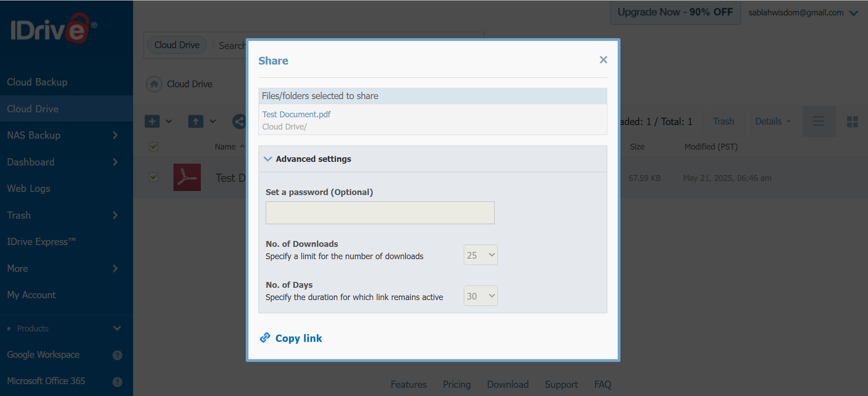Open the No. of Downloads dropdown
868x396 pixels.
[x=481, y=255]
